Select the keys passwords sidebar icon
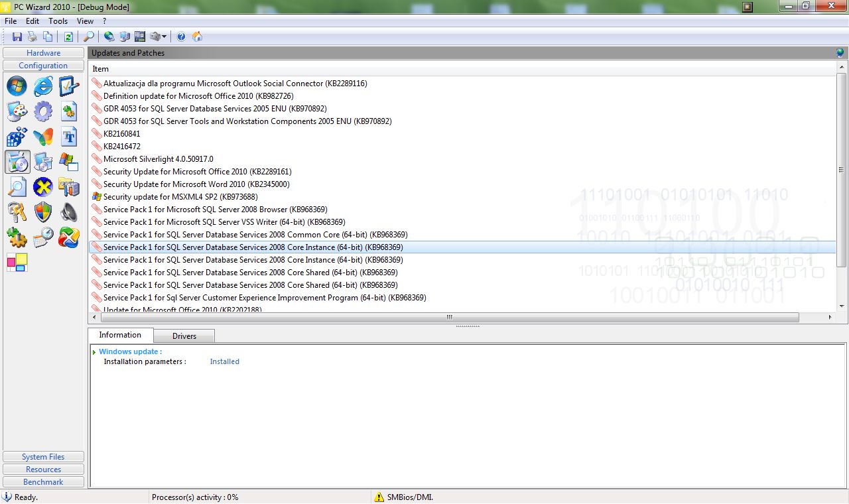 (17, 212)
